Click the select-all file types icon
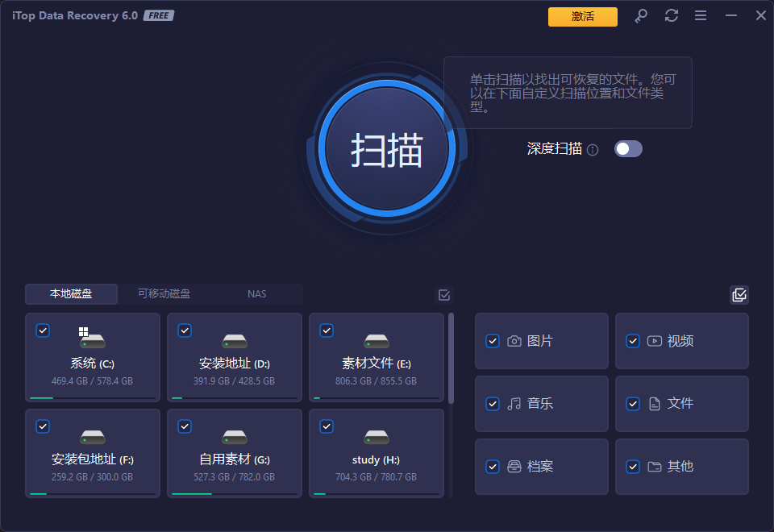774x532 pixels. tap(739, 295)
